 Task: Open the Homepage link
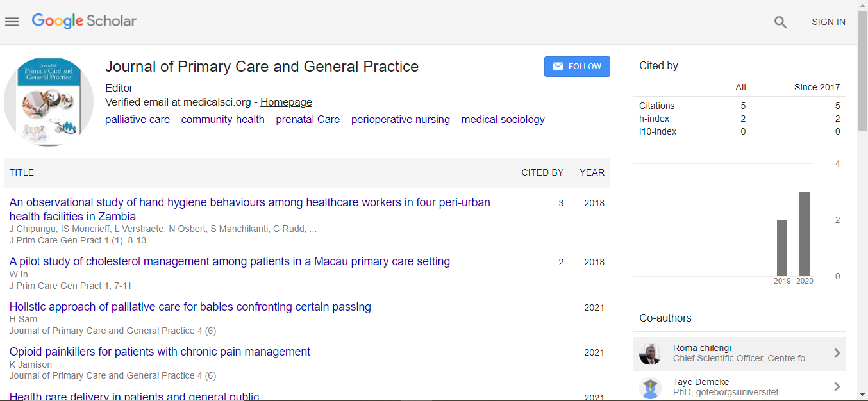click(286, 102)
